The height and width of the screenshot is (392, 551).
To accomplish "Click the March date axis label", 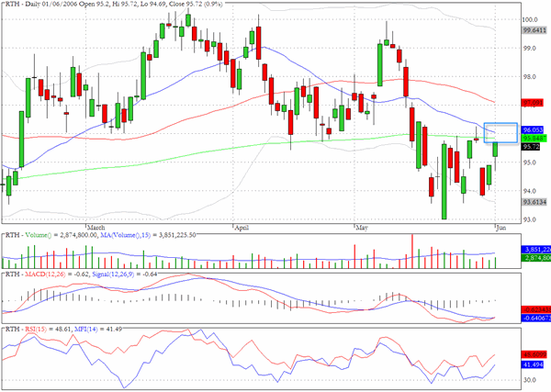I will coord(96,228).
